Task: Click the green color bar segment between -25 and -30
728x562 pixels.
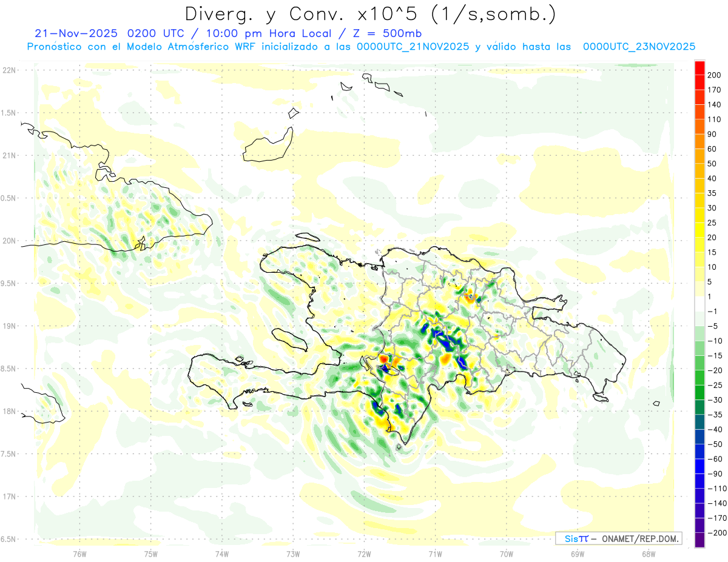Action: point(699,392)
